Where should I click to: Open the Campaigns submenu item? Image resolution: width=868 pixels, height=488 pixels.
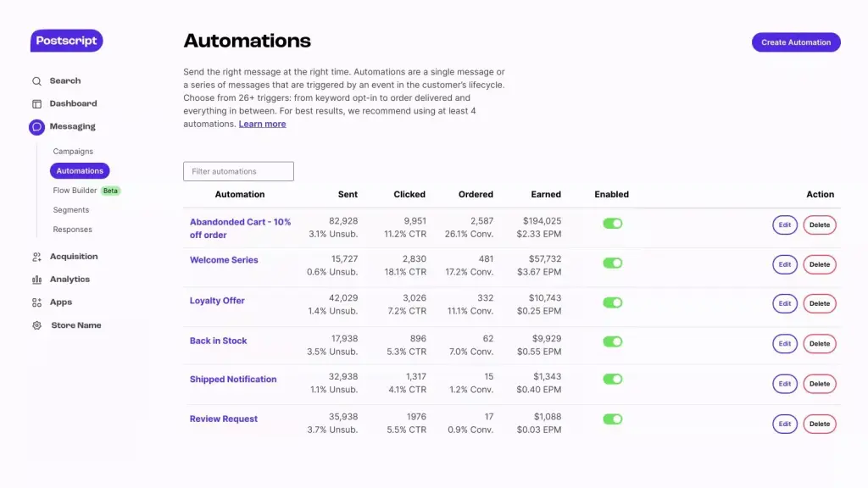pos(73,152)
